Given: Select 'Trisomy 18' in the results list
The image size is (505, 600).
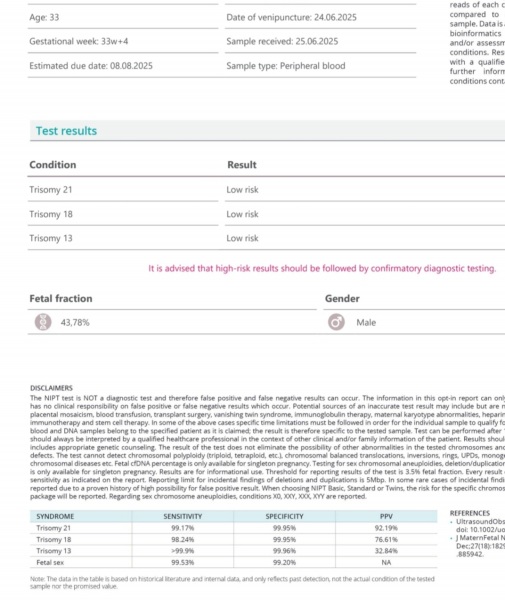Looking at the screenshot, I should point(51,214).
